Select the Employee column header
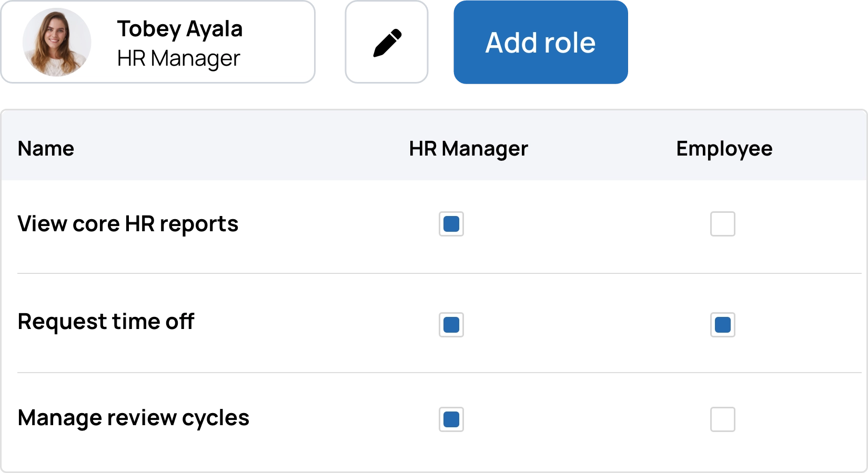This screenshot has width=868, height=473. [724, 149]
